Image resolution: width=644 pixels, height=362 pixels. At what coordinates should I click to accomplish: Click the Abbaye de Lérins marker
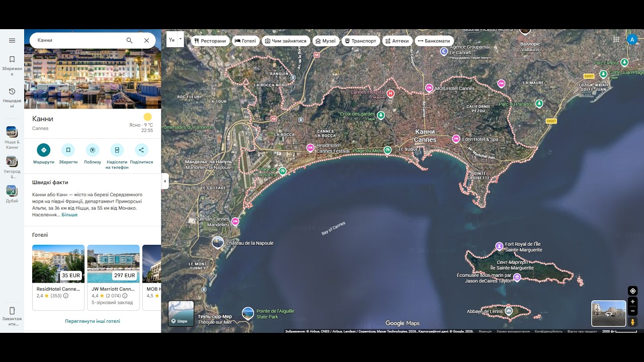[509, 311]
